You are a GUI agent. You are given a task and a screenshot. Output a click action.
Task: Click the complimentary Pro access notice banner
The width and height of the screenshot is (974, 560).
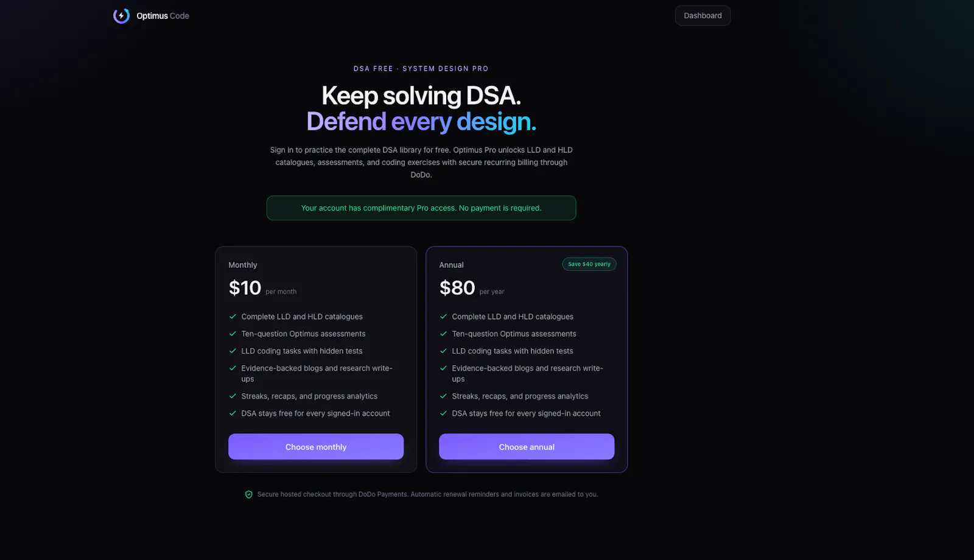[421, 208]
